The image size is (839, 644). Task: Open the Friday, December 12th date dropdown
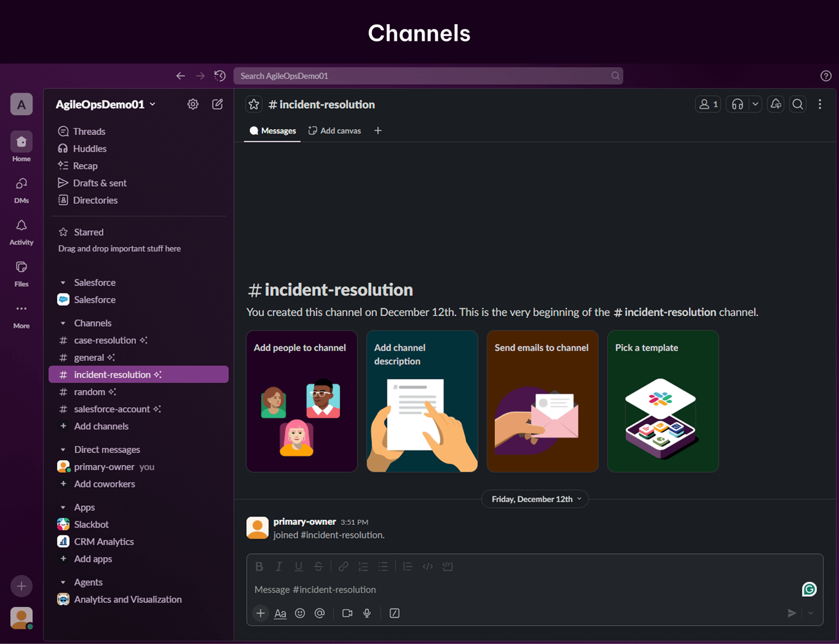coord(535,499)
